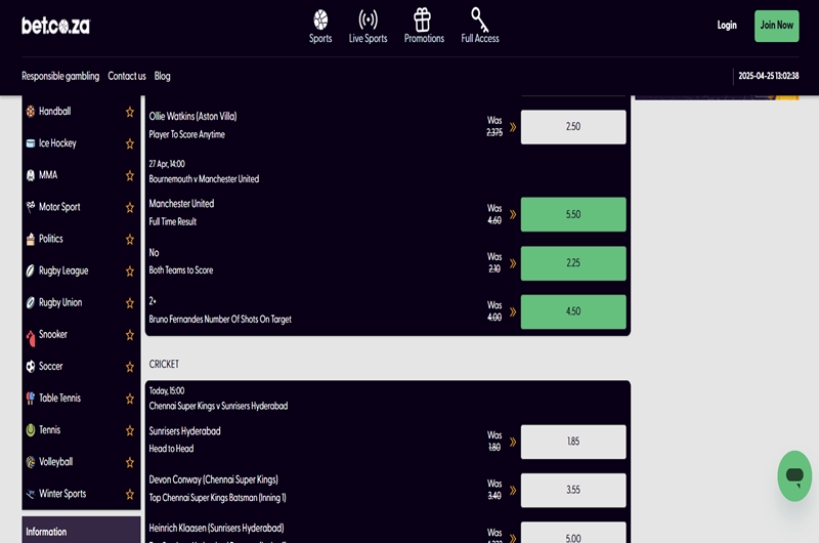The image size is (819, 543).
Task: Favorite Ice Hockey with its star
Action: click(130, 144)
